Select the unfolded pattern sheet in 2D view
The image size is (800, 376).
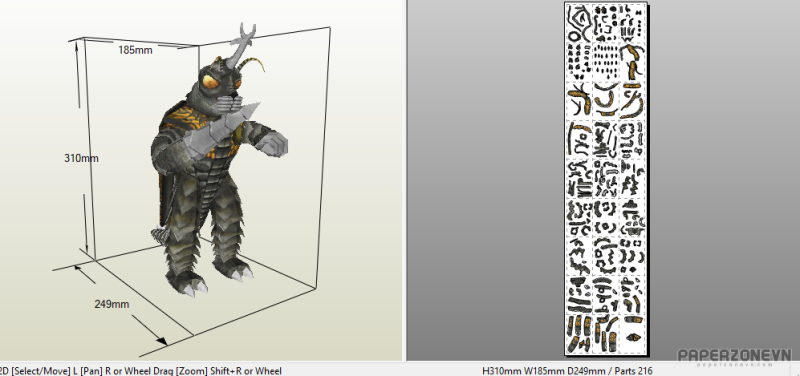tap(606, 178)
